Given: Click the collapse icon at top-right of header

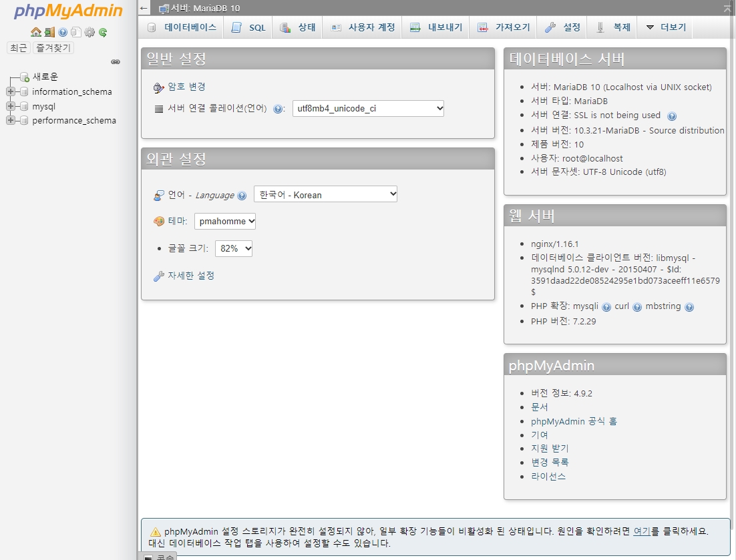Looking at the screenshot, I should click(727, 8).
